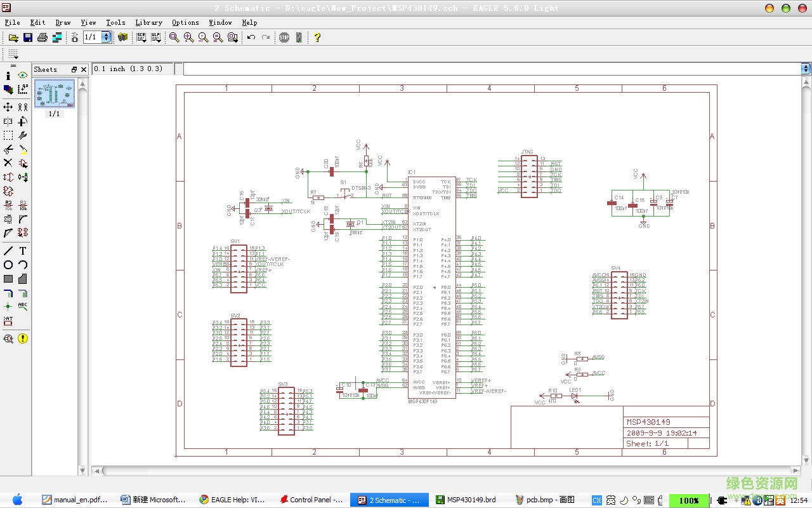Execute a script with the SCR icon
This screenshot has width=812, height=508.
pyautogui.click(x=141, y=37)
